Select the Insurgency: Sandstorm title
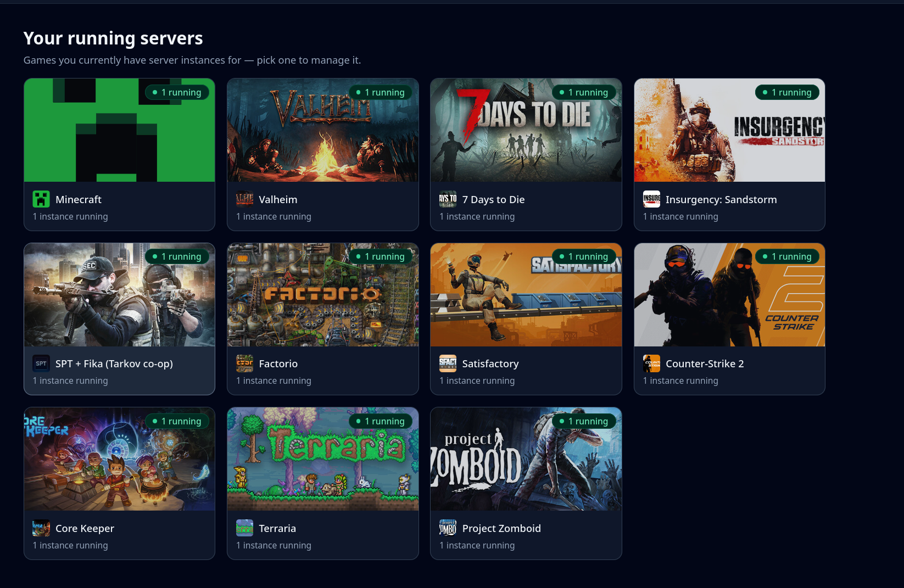This screenshot has width=904, height=588. coord(721,199)
